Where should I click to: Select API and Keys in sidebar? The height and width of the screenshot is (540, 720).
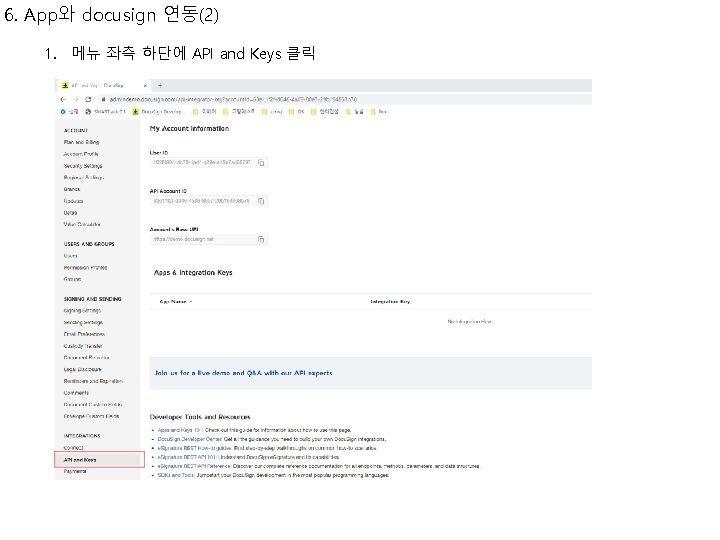[99, 460]
